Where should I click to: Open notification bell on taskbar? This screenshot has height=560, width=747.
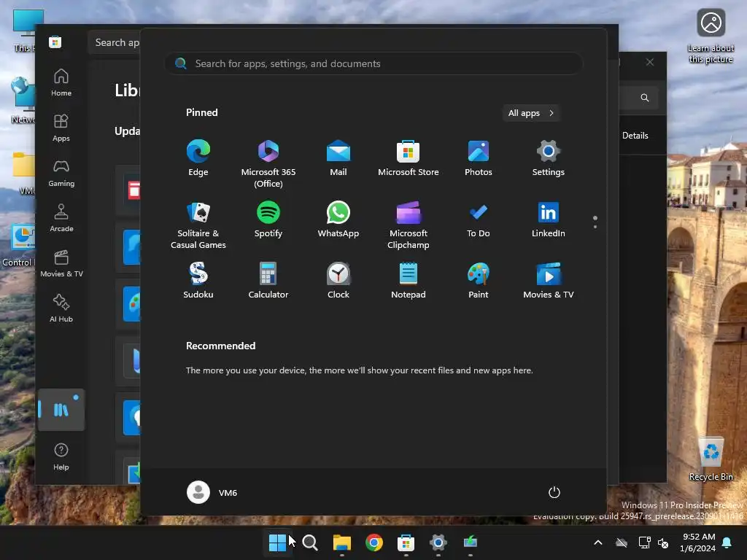pyautogui.click(x=727, y=542)
